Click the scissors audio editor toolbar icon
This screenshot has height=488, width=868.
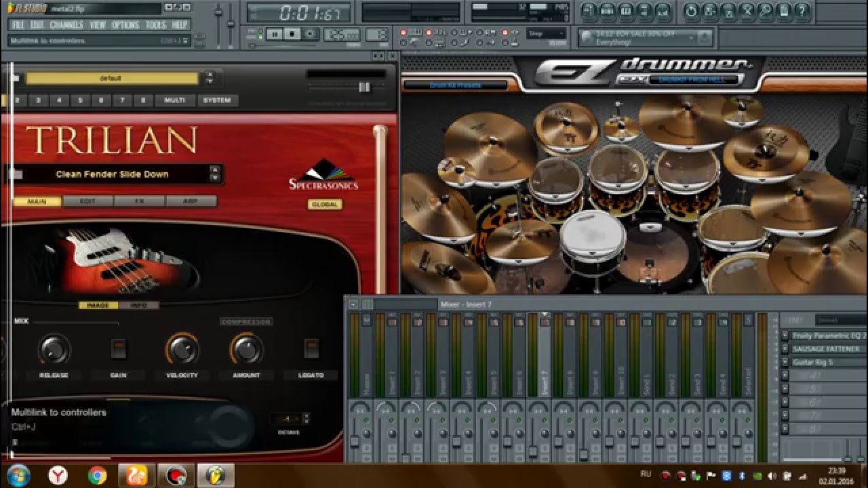(x=747, y=11)
